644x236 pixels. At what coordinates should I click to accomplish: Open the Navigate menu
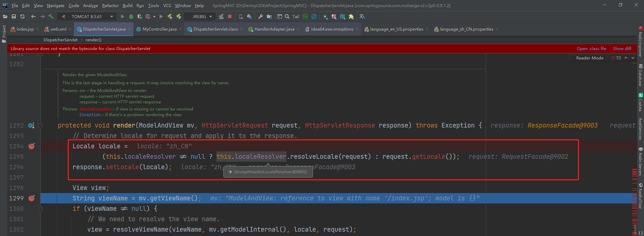pyautogui.click(x=55, y=5)
